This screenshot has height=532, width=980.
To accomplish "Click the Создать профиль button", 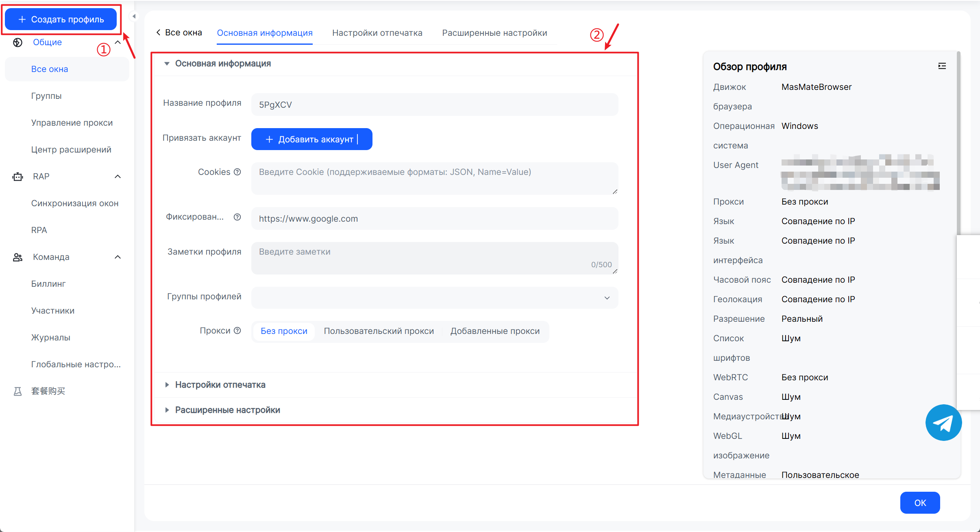I will pyautogui.click(x=61, y=20).
